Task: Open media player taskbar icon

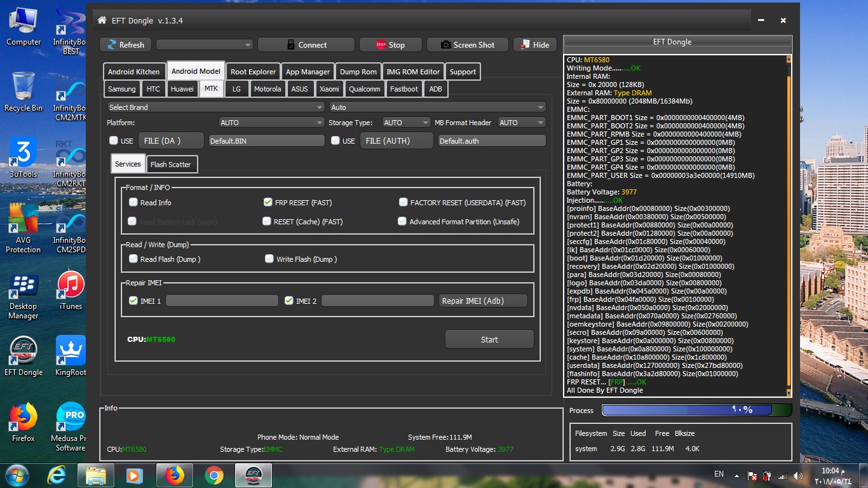Action: (133, 475)
